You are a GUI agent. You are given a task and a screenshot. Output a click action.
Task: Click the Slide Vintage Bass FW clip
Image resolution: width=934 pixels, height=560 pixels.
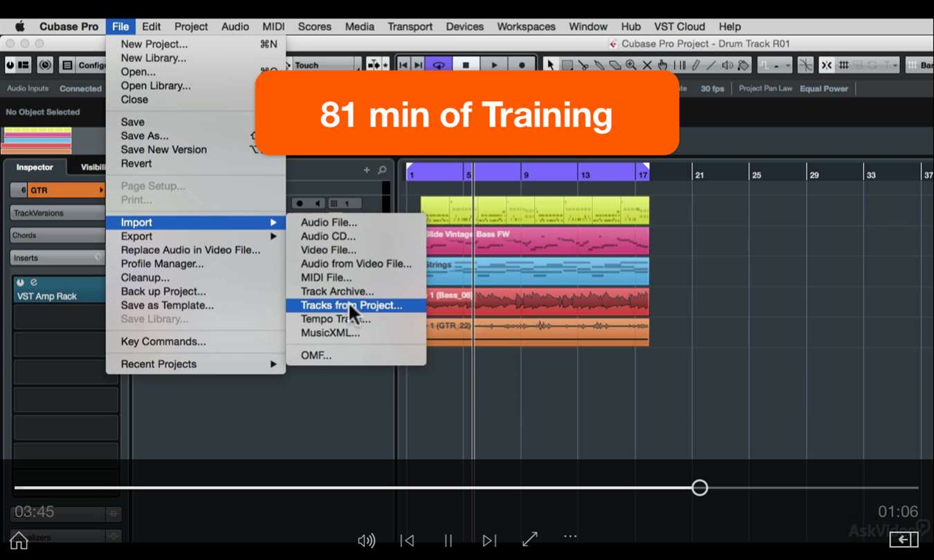[x=538, y=241]
